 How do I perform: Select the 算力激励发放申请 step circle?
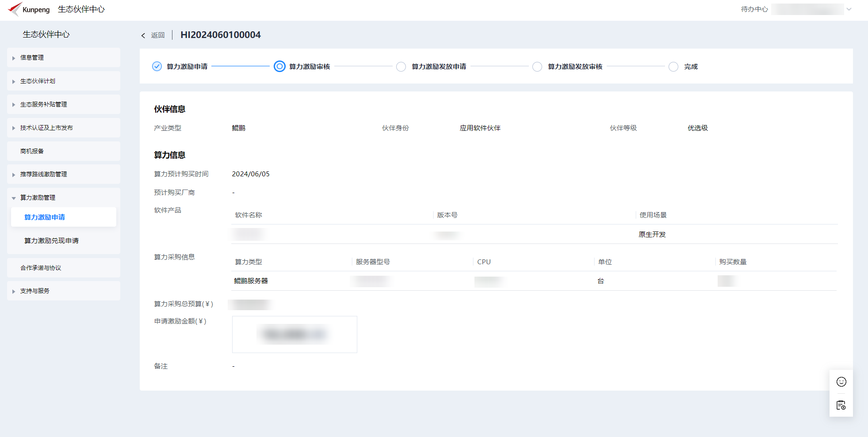(401, 67)
